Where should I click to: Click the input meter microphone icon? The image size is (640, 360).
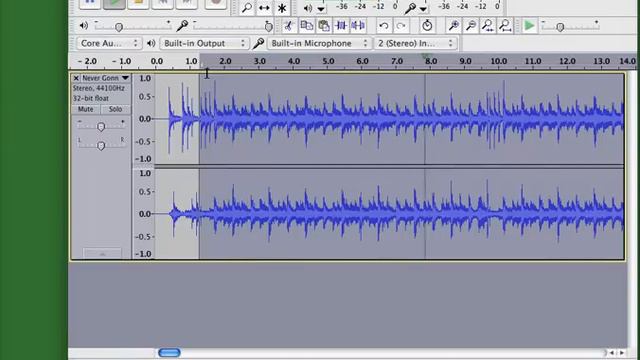click(x=410, y=8)
